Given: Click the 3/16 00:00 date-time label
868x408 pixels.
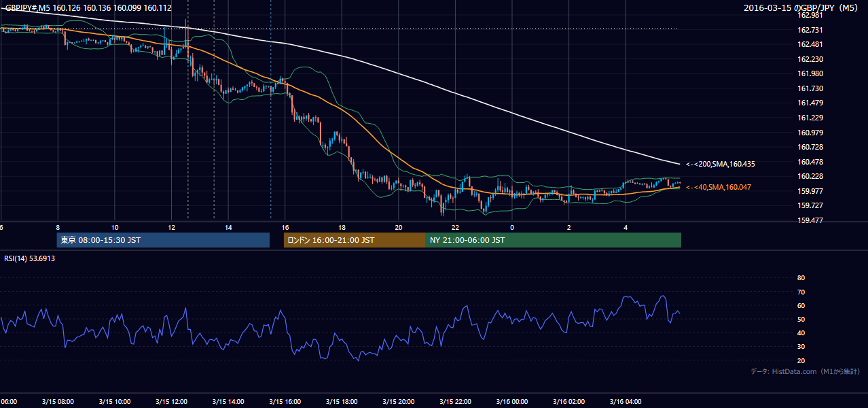Looking at the screenshot, I should coord(511,401).
